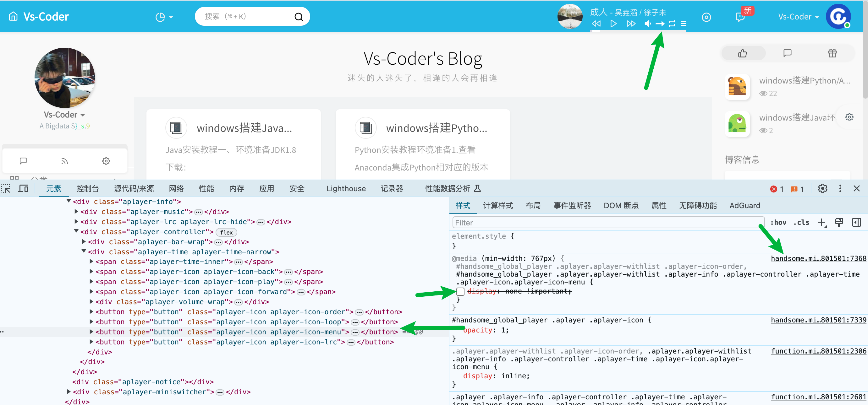
Task: Open the player playlist menu icon
Action: (684, 24)
